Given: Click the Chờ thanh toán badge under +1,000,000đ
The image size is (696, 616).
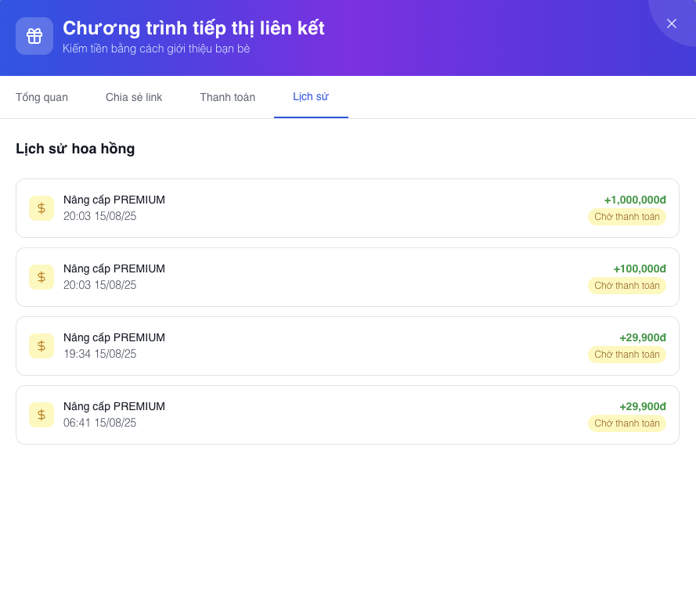Looking at the screenshot, I should coord(626,217).
